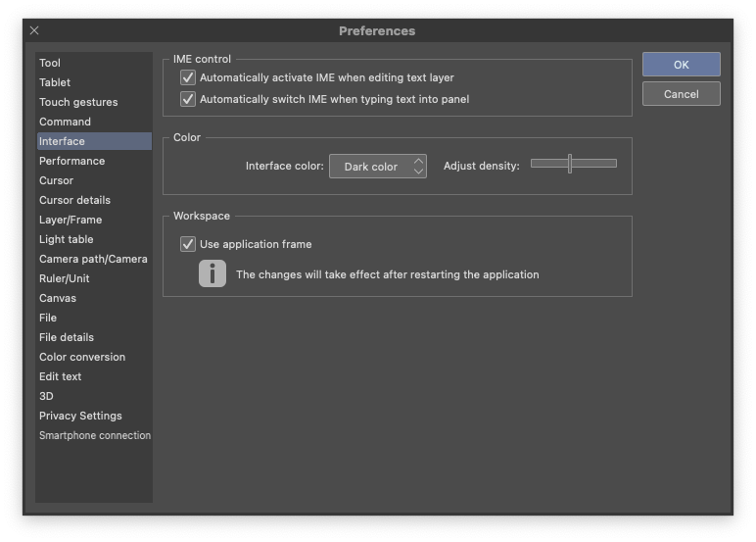Click the info icon in Workspace section
Viewport: 756px width, 542px height.
(213, 273)
